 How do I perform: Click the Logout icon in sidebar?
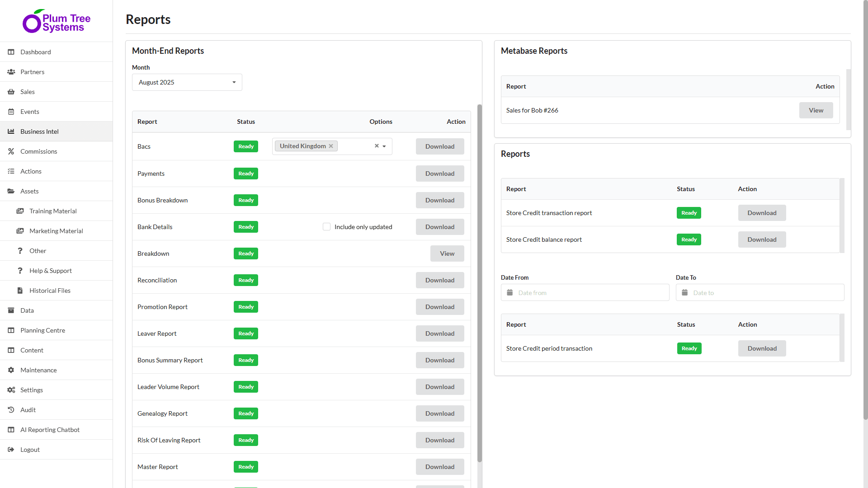coord(11,450)
